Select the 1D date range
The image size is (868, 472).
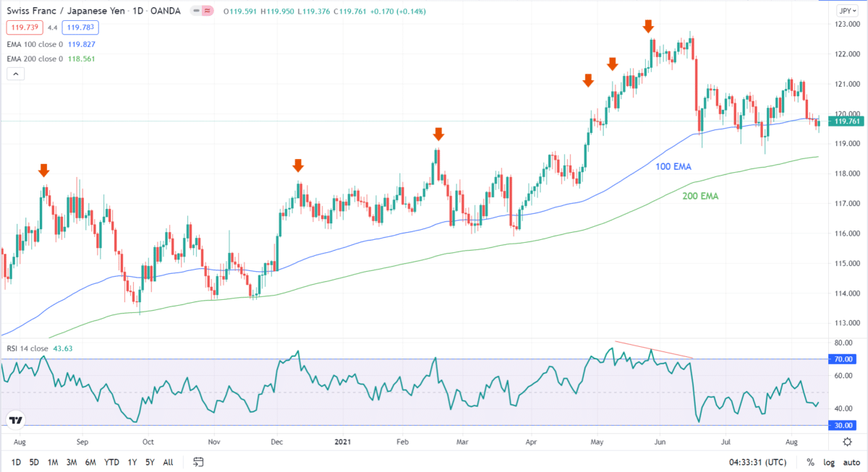point(16,462)
